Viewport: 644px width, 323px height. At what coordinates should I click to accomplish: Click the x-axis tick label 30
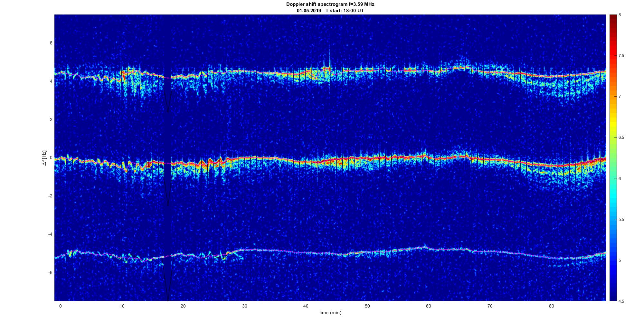click(244, 306)
